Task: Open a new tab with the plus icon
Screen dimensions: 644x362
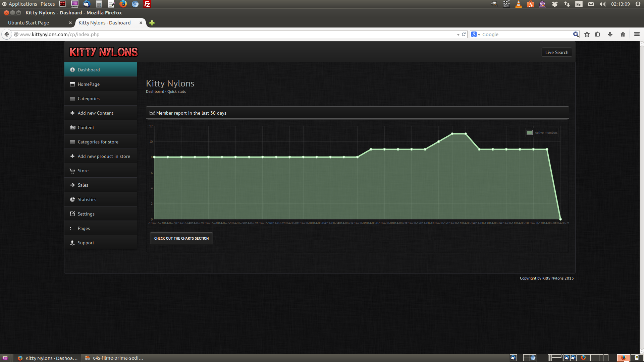Action: tap(152, 23)
